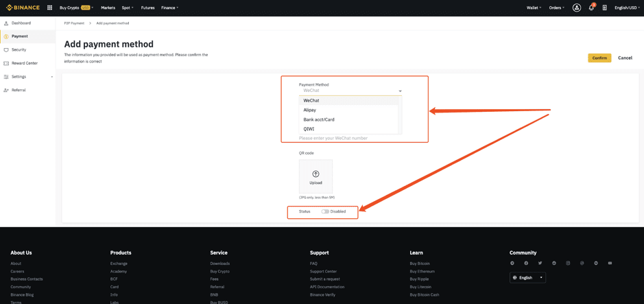Open the footer Binance Blog link

click(22, 295)
